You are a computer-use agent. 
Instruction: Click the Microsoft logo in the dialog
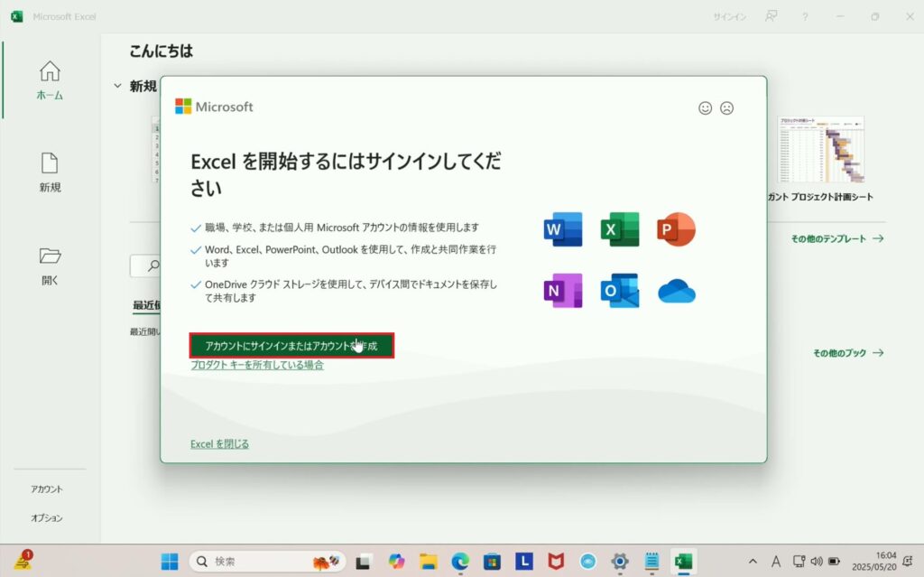tap(214, 107)
